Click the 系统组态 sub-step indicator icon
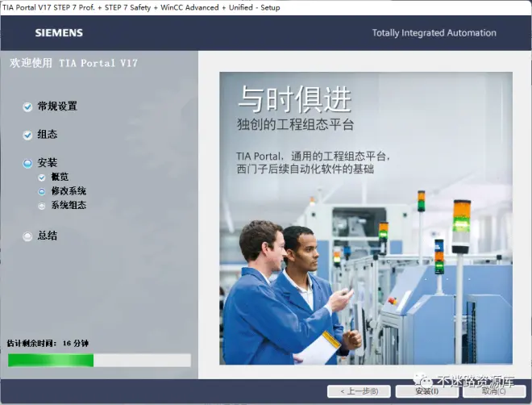The height and width of the screenshot is (405, 532). pos(42,206)
